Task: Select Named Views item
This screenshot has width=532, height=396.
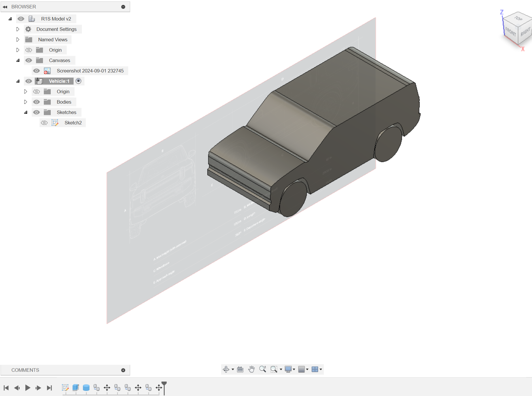Action: pos(53,40)
